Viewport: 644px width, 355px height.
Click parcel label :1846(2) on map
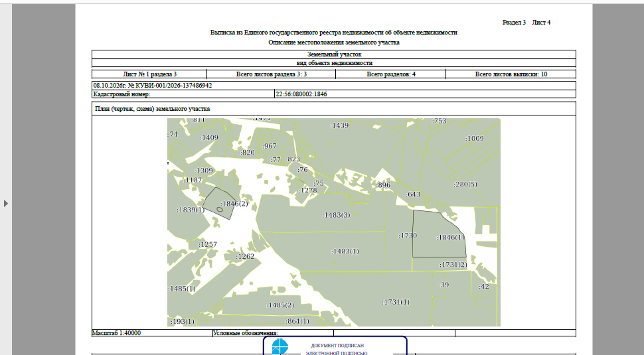[x=234, y=204]
